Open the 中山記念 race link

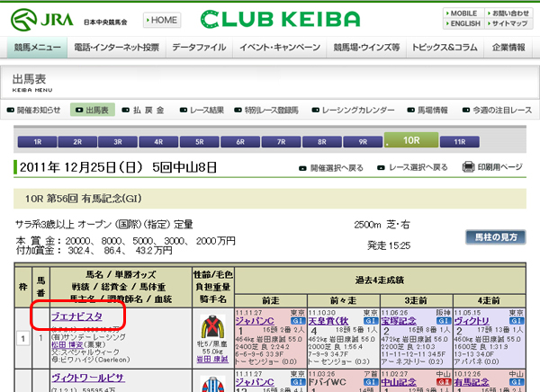point(399,382)
